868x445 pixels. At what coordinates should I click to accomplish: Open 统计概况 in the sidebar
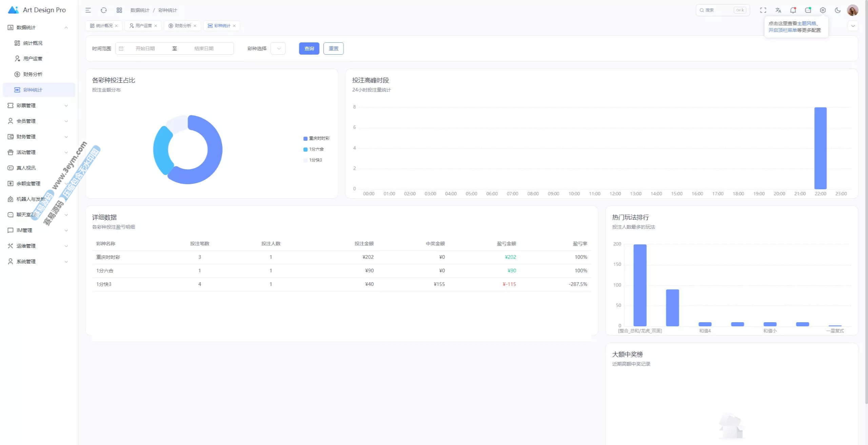tap(33, 43)
